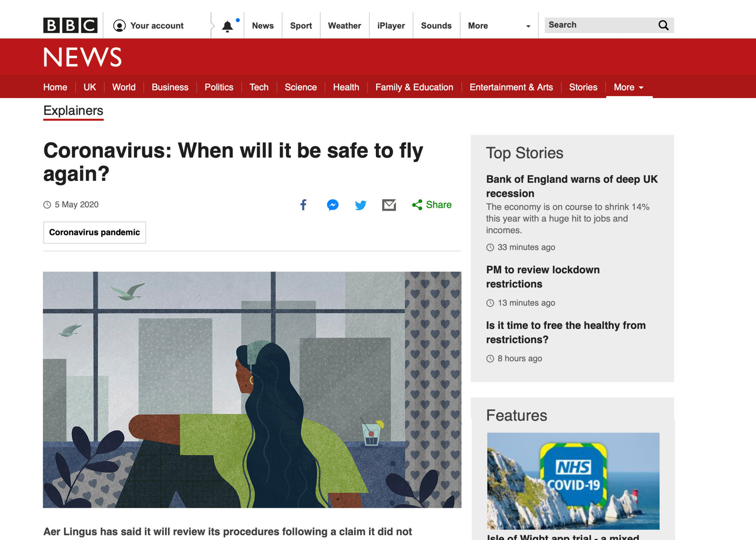
Task: Select Sport in top navigation
Action: pyautogui.click(x=301, y=26)
